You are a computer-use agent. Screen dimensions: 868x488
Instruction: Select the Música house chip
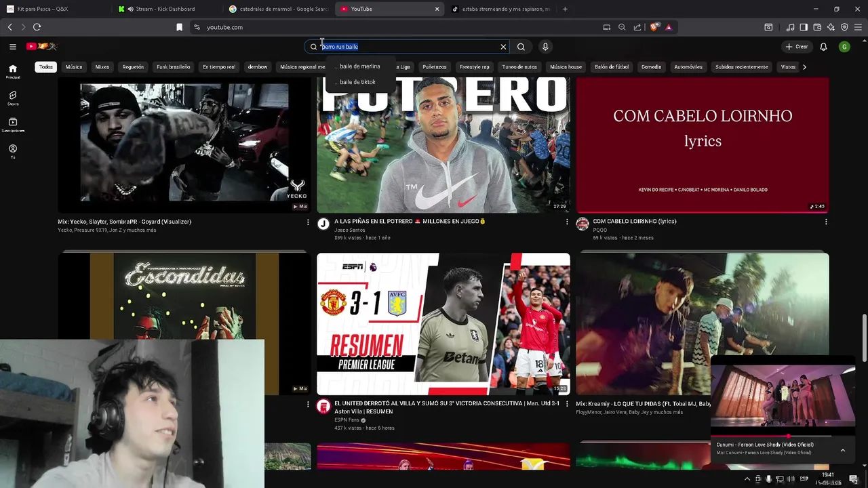click(566, 67)
